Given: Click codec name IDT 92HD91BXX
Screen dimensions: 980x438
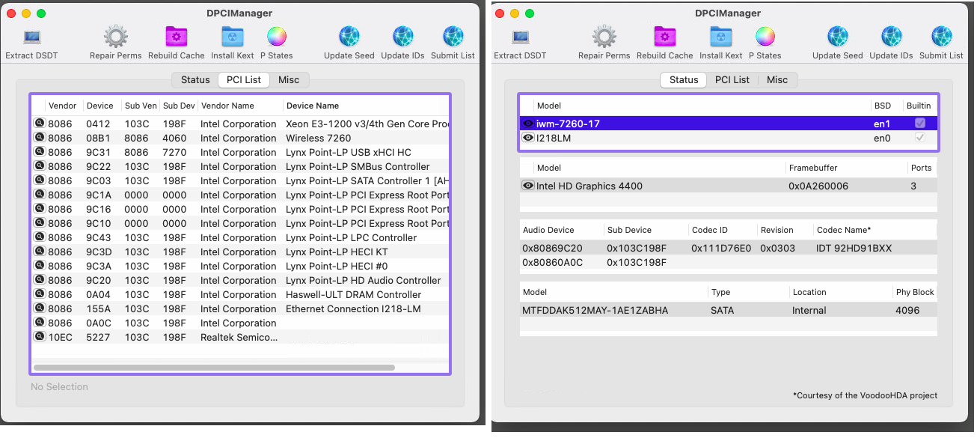Looking at the screenshot, I should coord(854,248).
